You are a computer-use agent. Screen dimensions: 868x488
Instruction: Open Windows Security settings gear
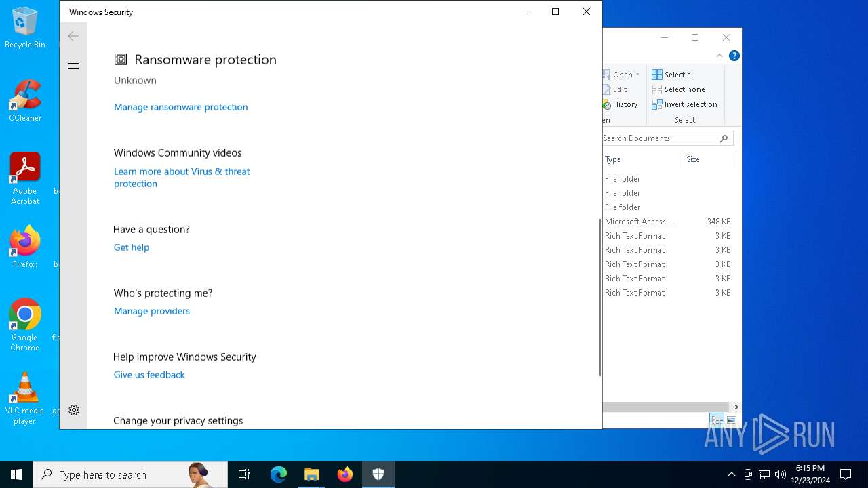(x=74, y=410)
